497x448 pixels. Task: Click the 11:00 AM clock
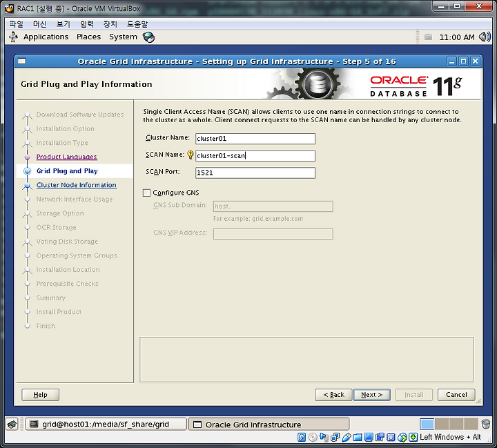coord(457,37)
